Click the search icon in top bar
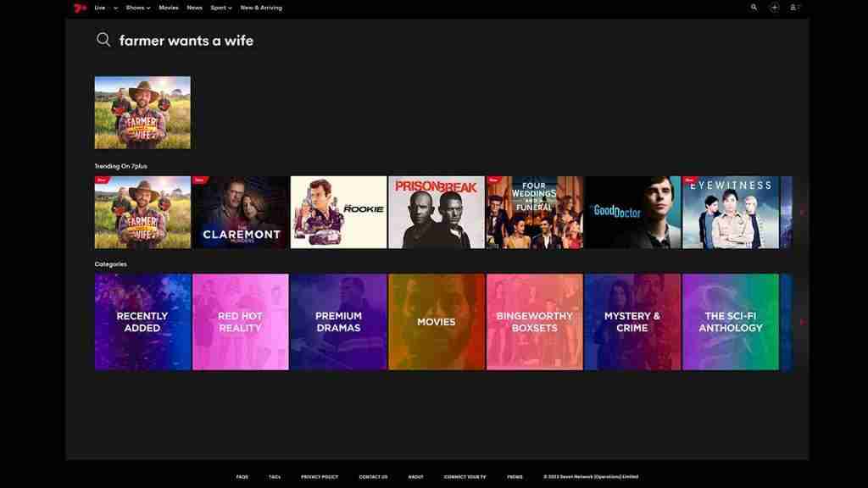 pos(754,8)
